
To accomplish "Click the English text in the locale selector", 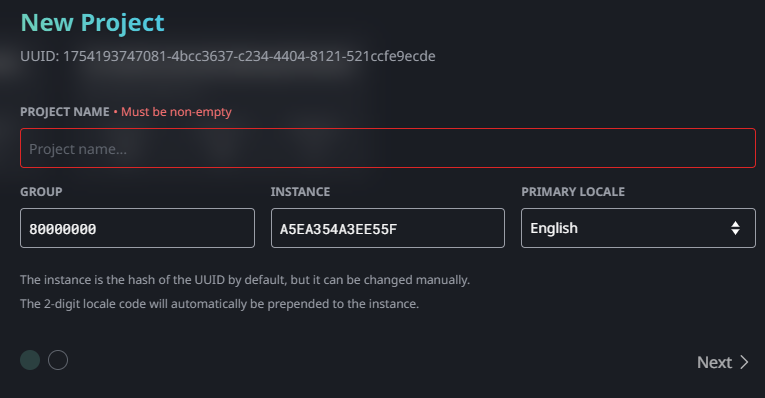I will click(x=554, y=228).
